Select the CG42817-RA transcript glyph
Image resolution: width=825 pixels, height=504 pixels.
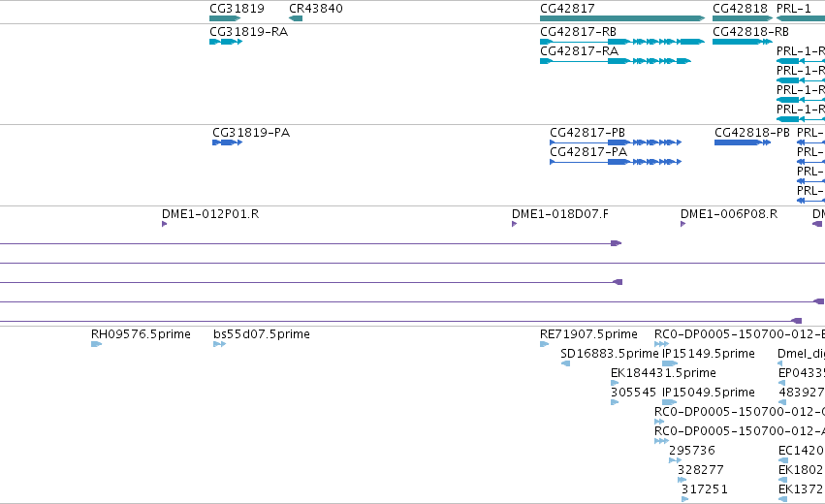(x=616, y=61)
